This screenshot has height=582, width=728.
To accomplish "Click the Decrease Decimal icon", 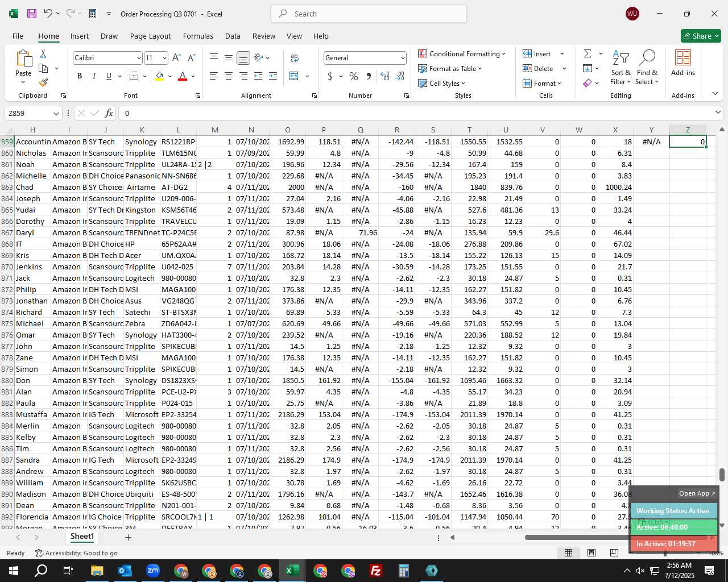I will [x=400, y=76].
